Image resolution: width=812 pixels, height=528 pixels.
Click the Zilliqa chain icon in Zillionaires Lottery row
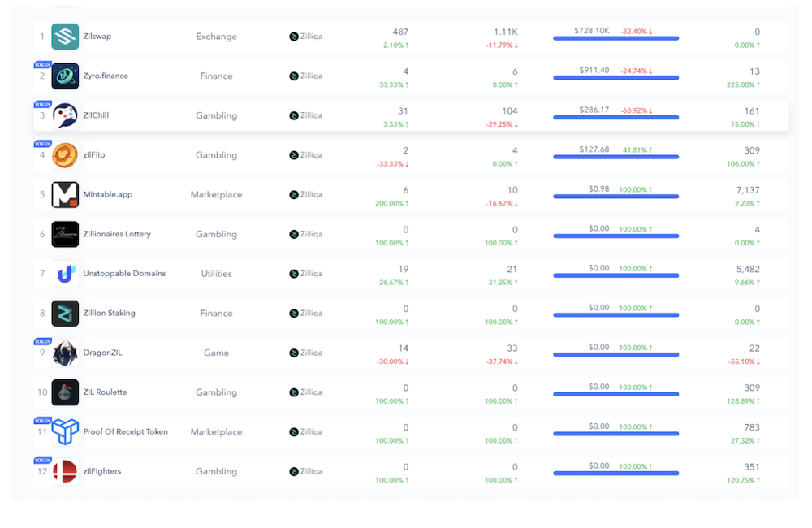294,234
